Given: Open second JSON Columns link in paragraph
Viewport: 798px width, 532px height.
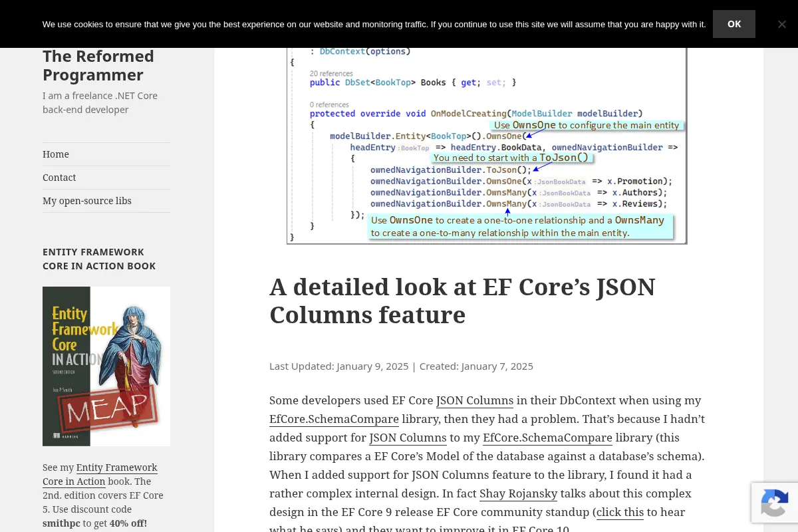Looking at the screenshot, I should pyautogui.click(x=408, y=438).
